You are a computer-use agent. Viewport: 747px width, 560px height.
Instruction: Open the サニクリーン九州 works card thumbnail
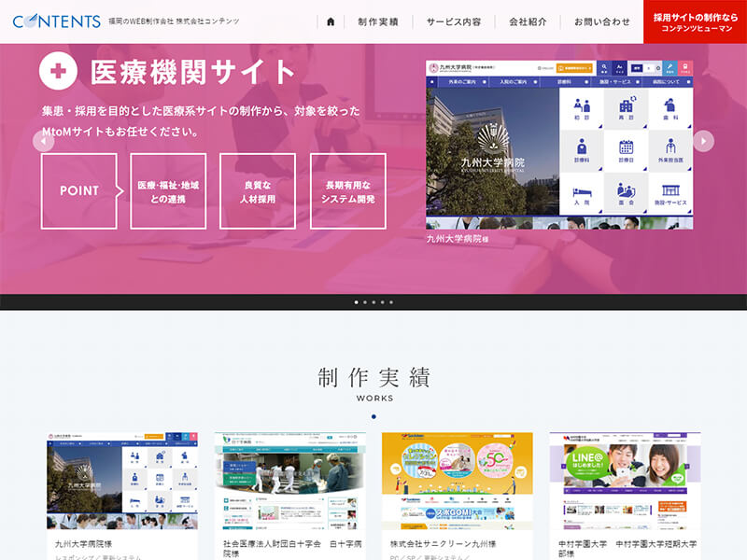(458, 481)
